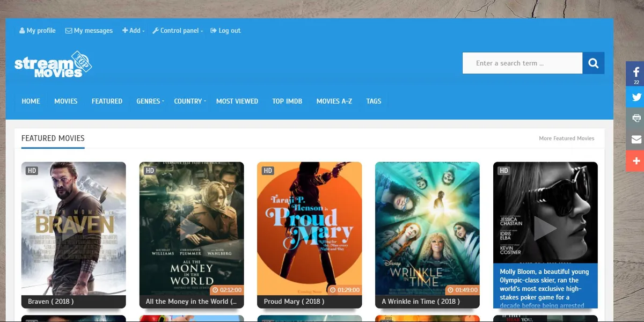Open the Control panel dropdown
The height and width of the screenshot is (322, 644).
[177, 31]
